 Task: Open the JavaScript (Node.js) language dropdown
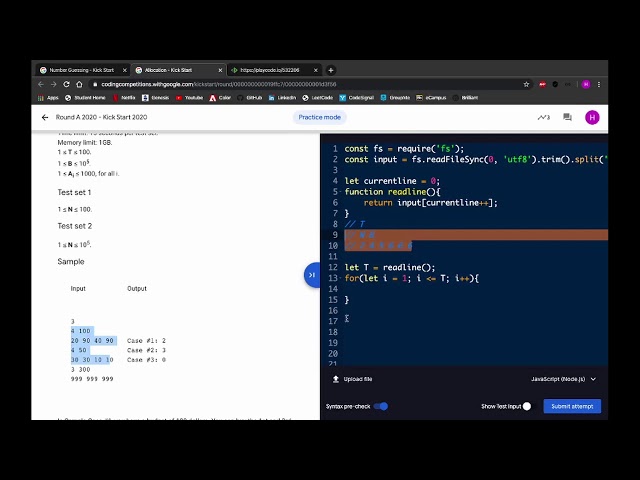563,379
